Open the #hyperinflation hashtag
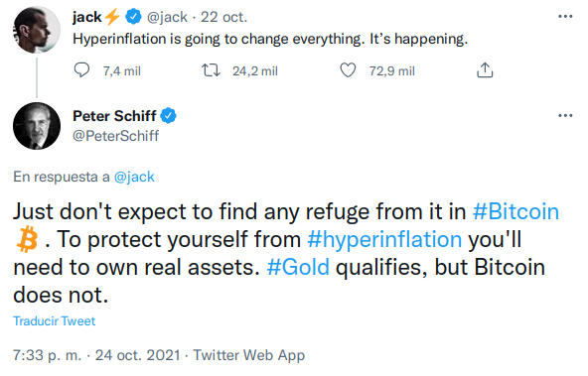Viewport: 588px width, 376px height. click(384, 239)
